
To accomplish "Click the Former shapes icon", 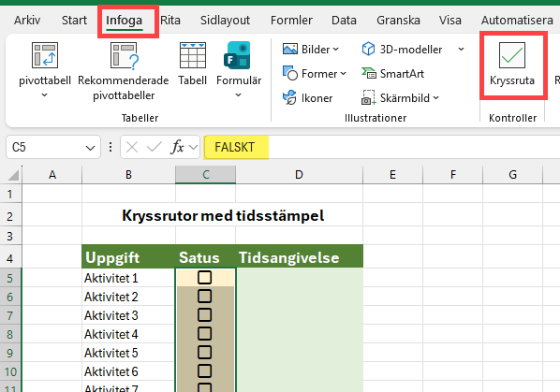I will [289, 73].
